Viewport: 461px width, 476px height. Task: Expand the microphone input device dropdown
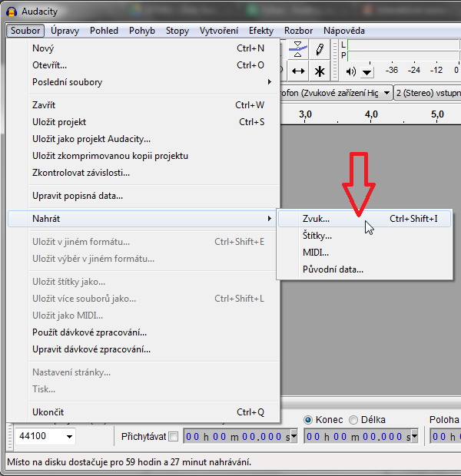[386, 93]
